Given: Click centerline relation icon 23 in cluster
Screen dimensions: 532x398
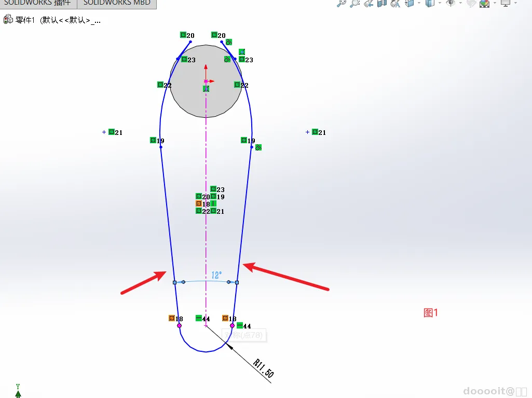Looking at the screenshot, I should (x=213, y=189).
